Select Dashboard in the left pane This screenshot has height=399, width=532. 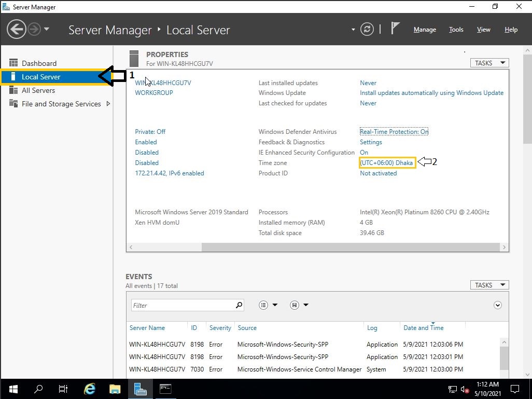click(39, 63)
